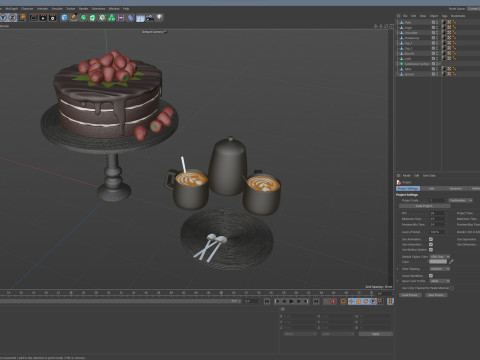The width and height of the screenshot is (480, 360).
Task: Go to start of animation button
Action: click(x=267, y=301)
